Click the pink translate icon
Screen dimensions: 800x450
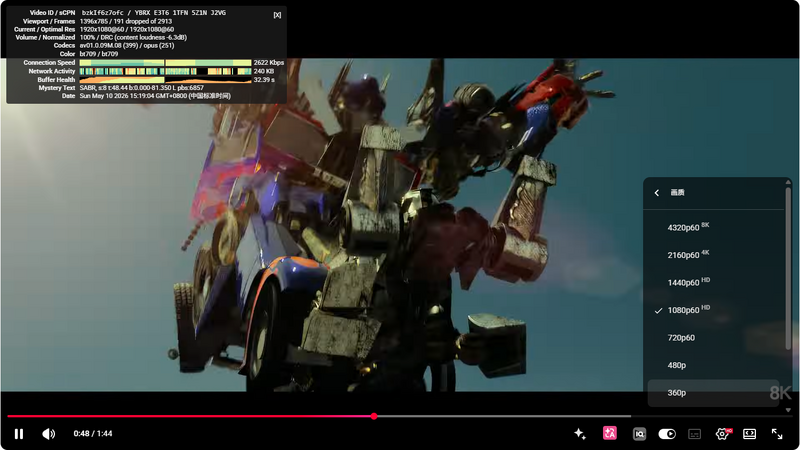610,433
